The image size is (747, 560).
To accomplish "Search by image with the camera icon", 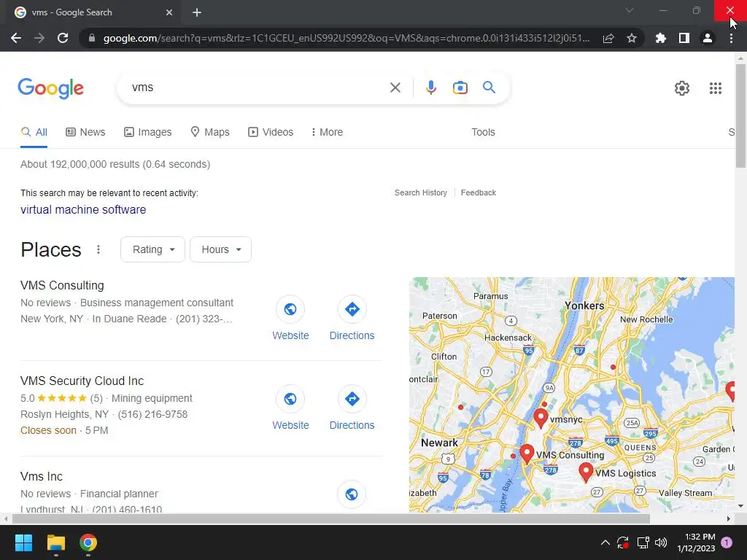I will [460, 87].
